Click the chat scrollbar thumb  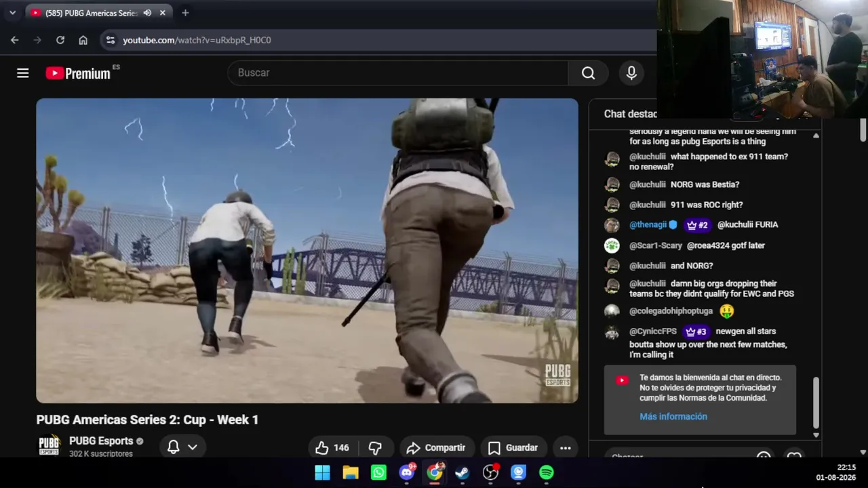816,403
